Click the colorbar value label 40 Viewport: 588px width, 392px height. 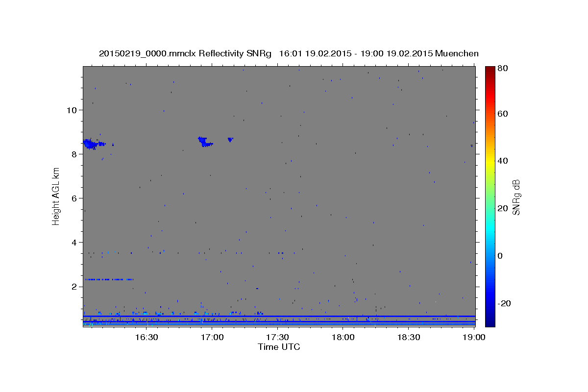click(x=502, y=161)
